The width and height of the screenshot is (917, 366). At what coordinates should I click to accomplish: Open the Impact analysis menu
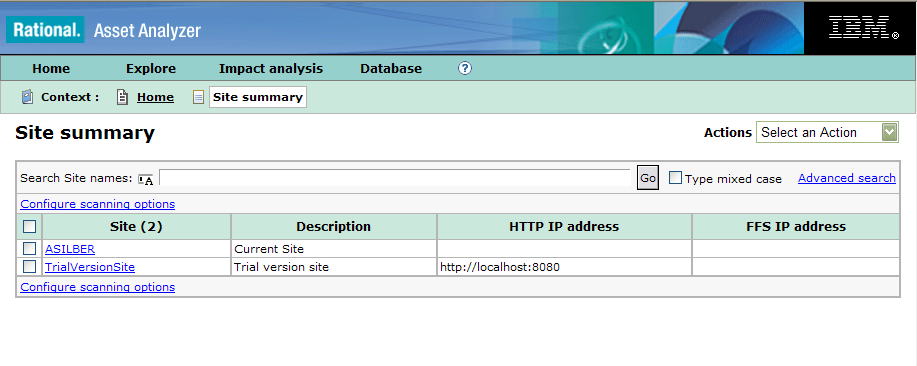click(271, 68)
